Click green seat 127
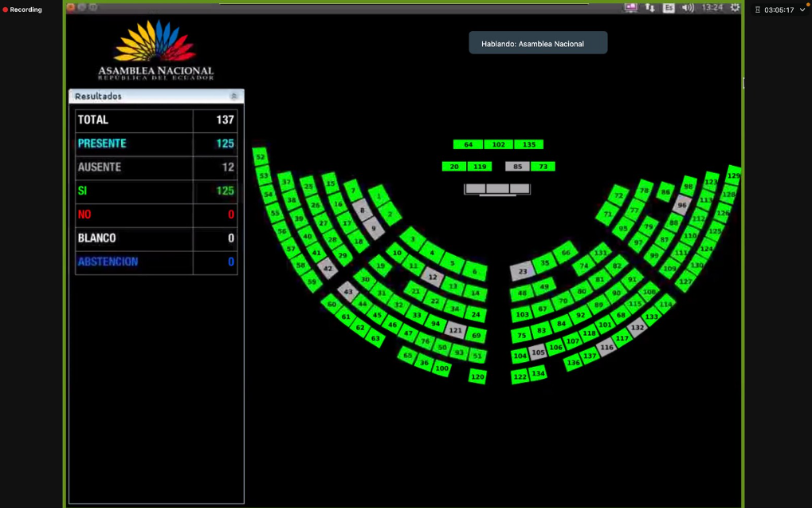Viewport: 812px width, 508px height. (x=685, y=282)
